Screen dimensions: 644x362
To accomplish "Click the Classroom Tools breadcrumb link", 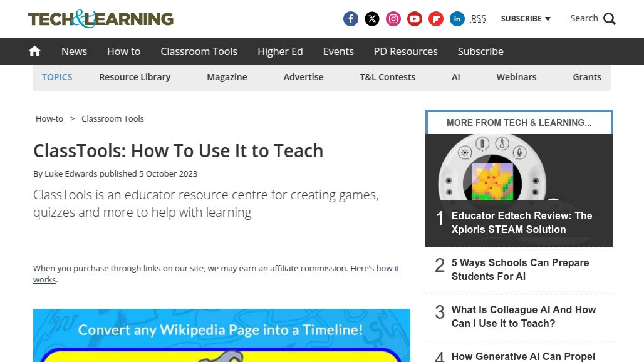I will [113, 118].
